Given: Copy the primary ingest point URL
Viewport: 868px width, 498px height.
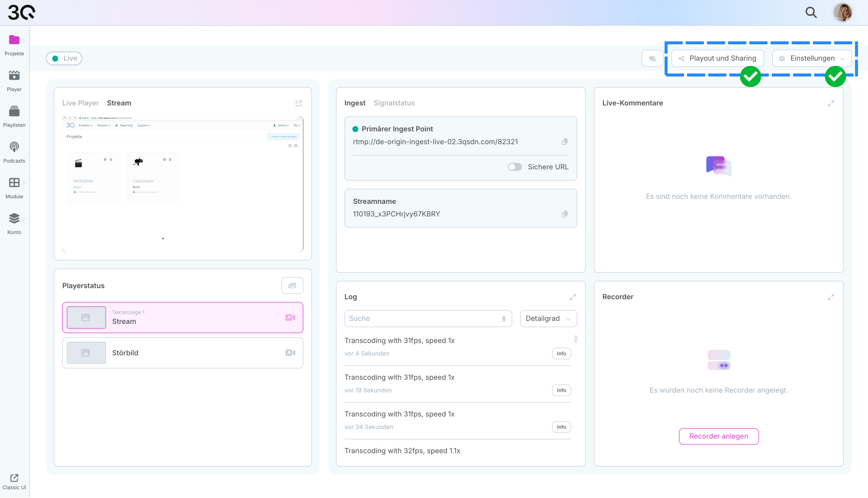Looking at the screenshot, I should tap(564, 142).
